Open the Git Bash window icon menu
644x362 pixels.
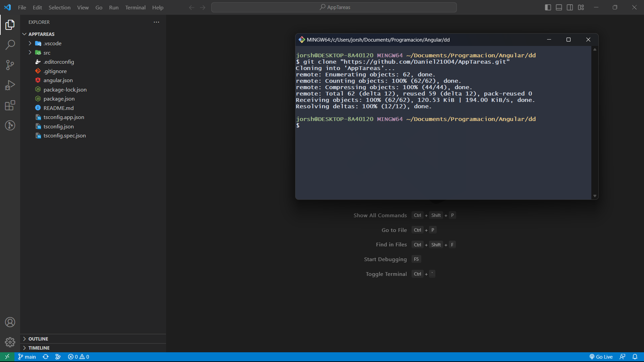tap(302, 40)
